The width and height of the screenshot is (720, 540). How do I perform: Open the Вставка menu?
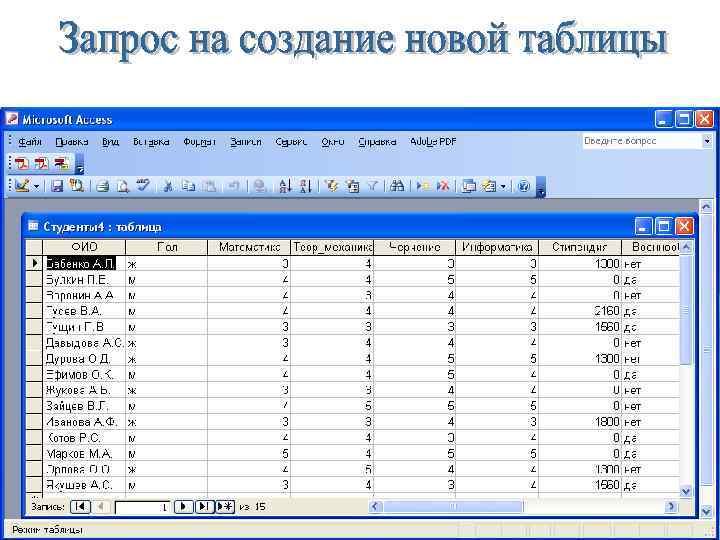[151, 142]
